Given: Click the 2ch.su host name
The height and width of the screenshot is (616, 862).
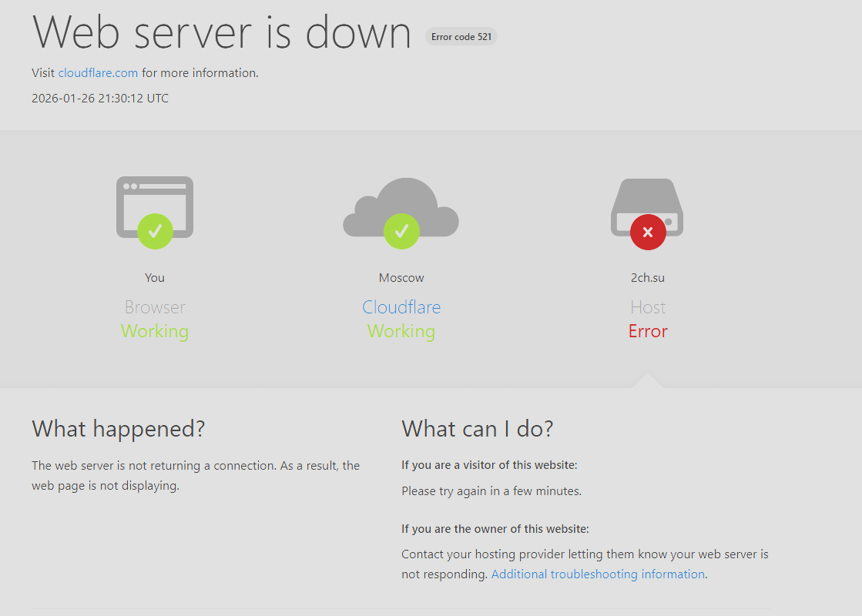Looking at the screenshot, I should (x=648, y=278).
